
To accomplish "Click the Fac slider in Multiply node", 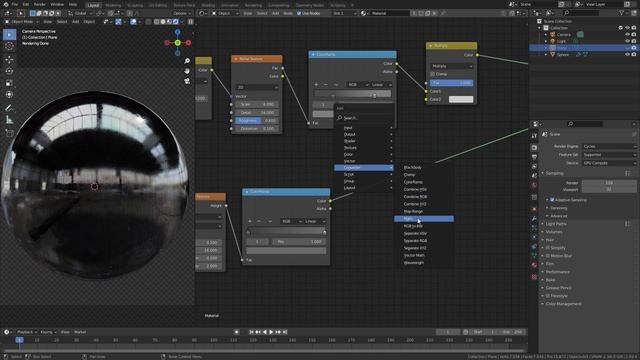I will (x=451, y=82).
